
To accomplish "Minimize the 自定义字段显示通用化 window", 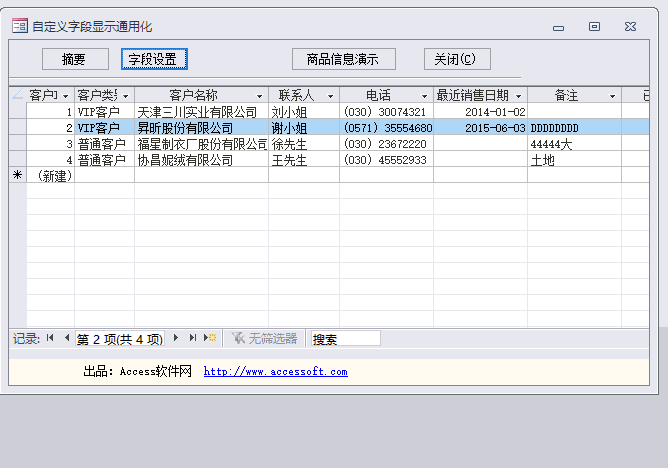I will click(x=559, y=28).
